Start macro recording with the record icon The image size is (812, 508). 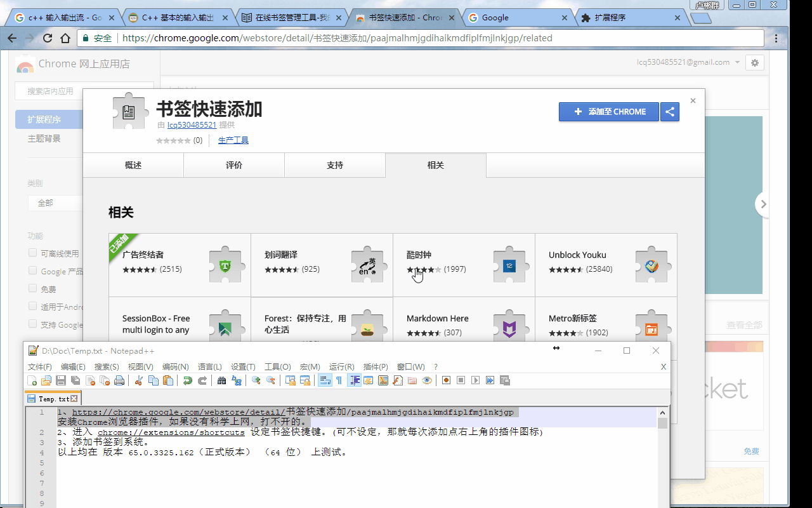[446, 380]
